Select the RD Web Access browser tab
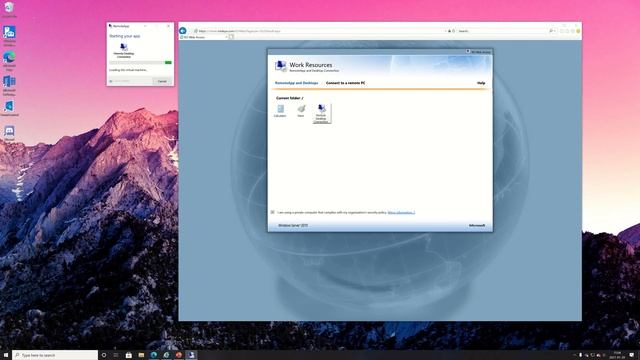Screen dimensions: 640x360 (x=204, y=37)
